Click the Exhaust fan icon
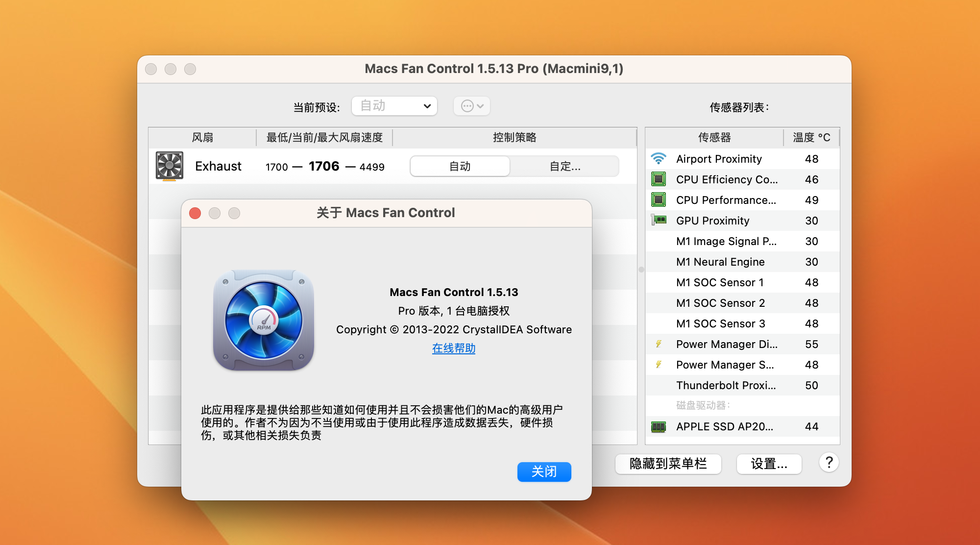Screen dimensions: 980x545 pos(169,166)
